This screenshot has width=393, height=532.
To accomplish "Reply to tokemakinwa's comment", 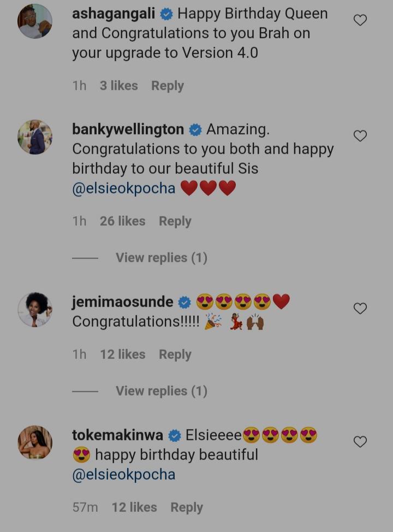I will click(186, 507).
